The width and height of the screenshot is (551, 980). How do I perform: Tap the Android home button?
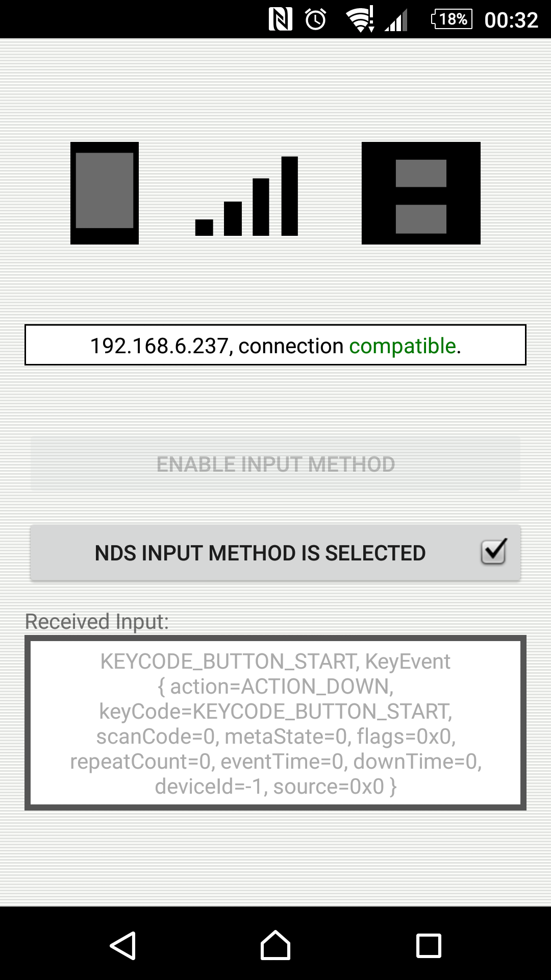pyautogui.click(x=275, y=945)
